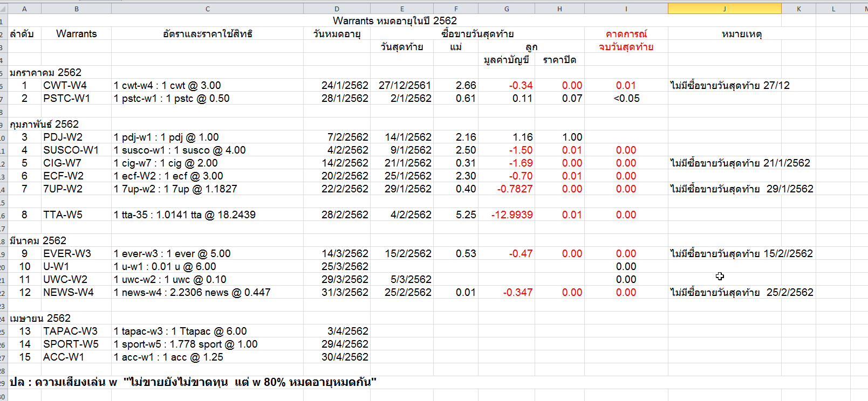Select column header H
Viewport: 868px width, 401px height.
click(x=559, y=9)
